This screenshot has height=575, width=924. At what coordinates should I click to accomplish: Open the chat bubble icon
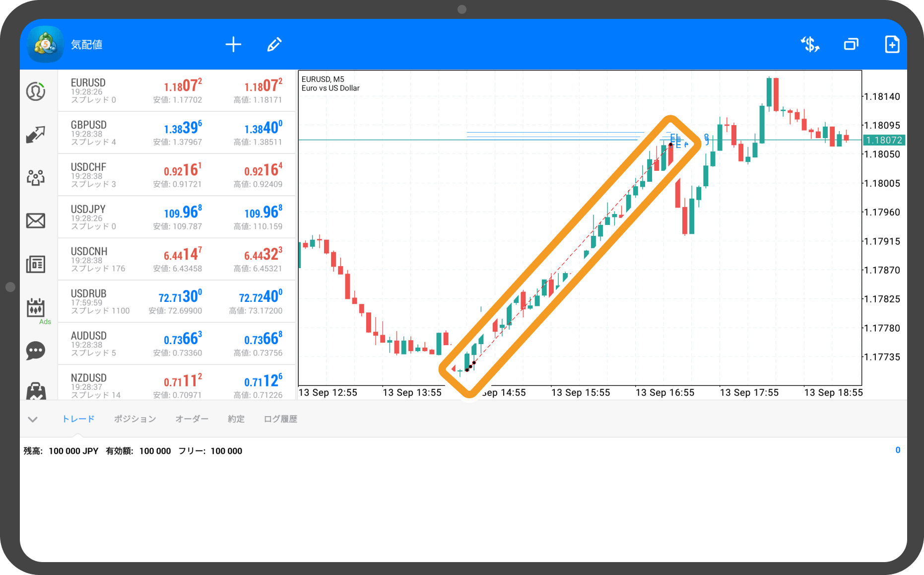pyautogui.click(x=36, y=351)
